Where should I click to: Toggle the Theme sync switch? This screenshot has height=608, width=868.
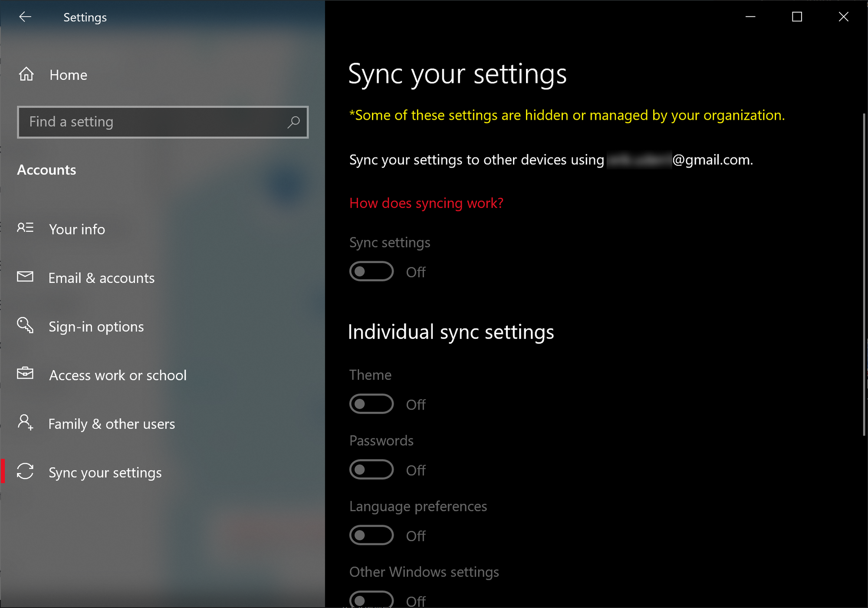point(372,404)
